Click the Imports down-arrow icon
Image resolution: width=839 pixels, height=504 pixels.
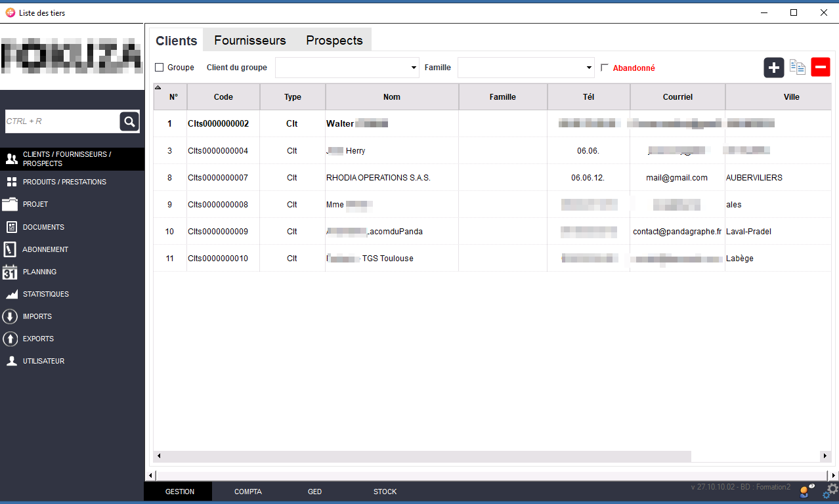point(10,316)
